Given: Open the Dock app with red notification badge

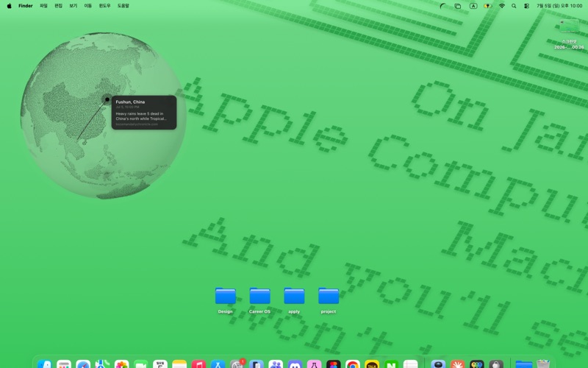Looking at the screenshot, I should pyautogui.click(x=237, y=364).
